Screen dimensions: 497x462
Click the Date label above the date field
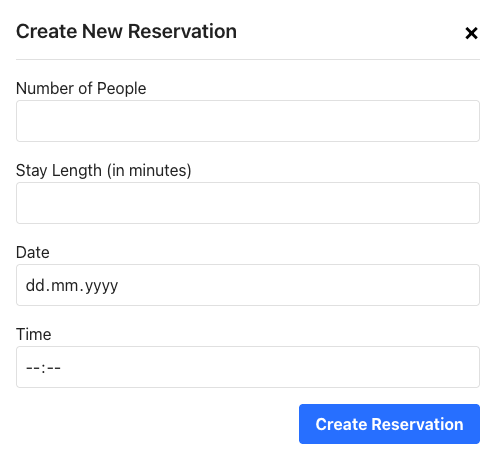(33, 252)
